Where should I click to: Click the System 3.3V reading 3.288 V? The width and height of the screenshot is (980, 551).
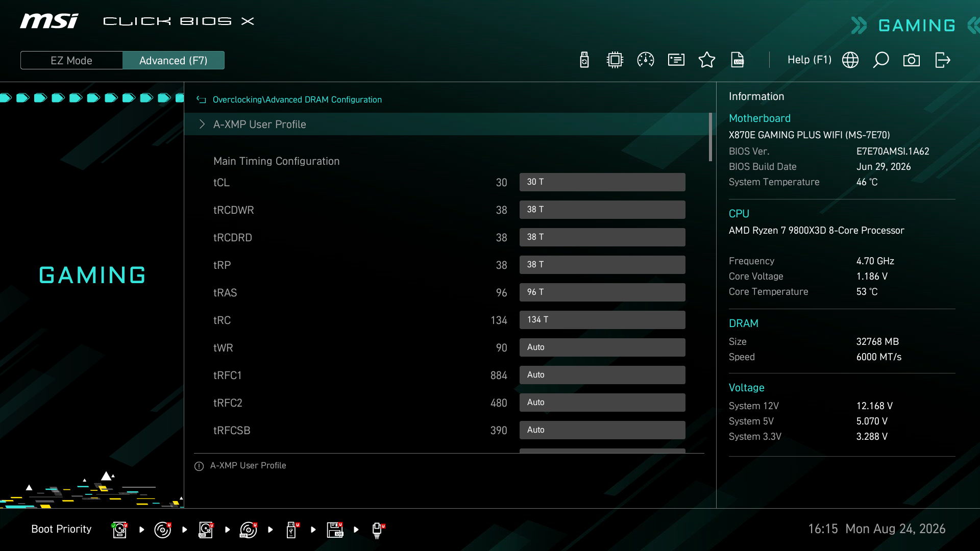coord(872,437)
